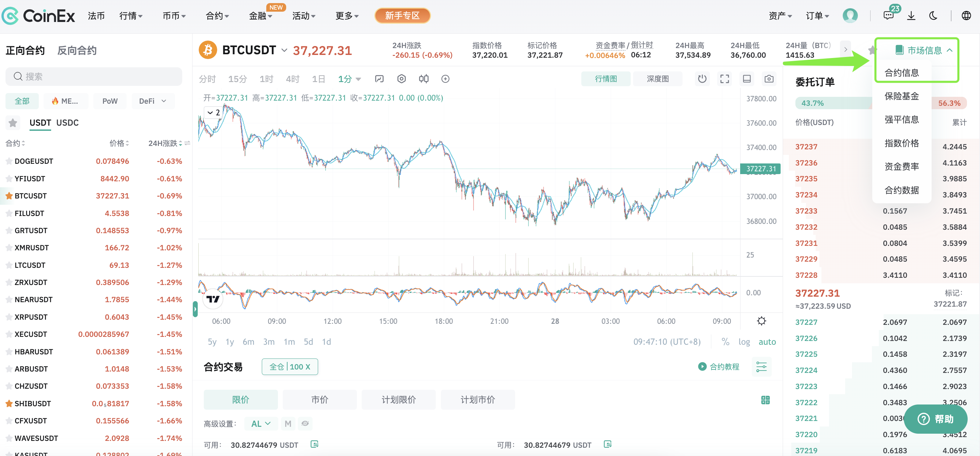Toggle the M option in advanced settings
Viewport: 980px width, 456px height.
tap(288, 423)
